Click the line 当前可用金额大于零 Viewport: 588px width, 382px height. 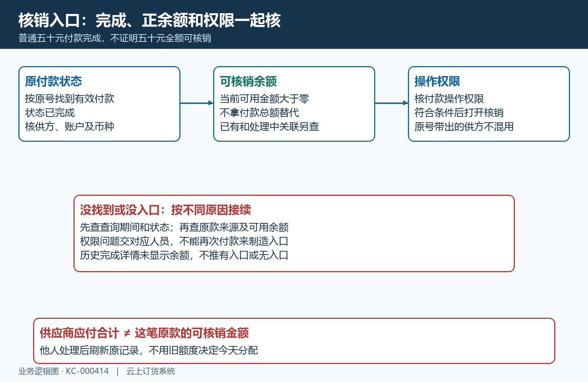pos(264,98)
